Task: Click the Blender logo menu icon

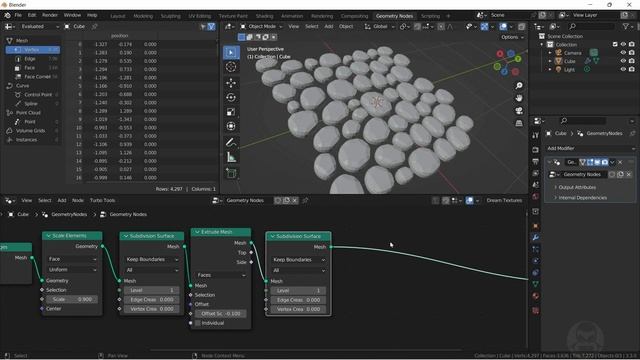Action: click(7, 15)
